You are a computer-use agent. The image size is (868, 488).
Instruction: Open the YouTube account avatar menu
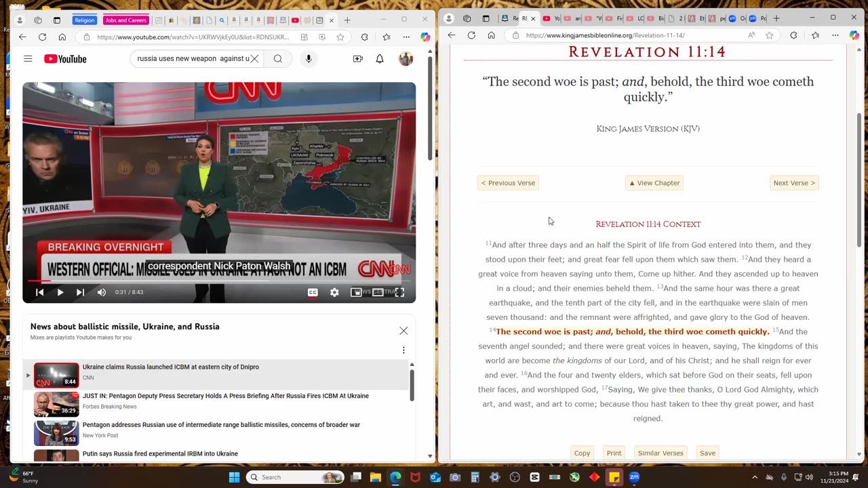coord(406,59)
